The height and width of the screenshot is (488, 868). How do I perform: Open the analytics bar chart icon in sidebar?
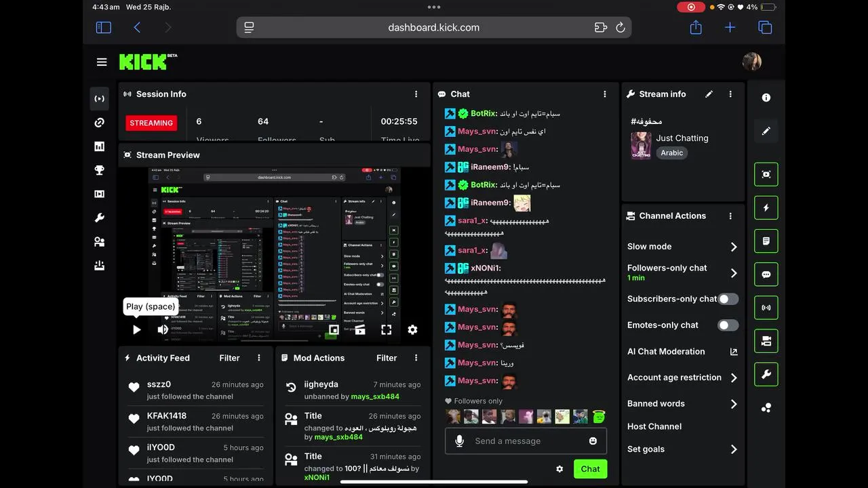click(100, 146)
